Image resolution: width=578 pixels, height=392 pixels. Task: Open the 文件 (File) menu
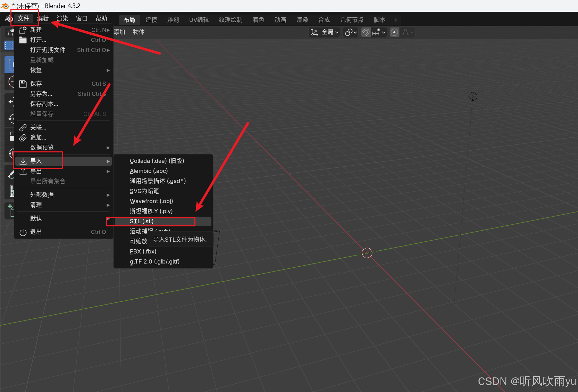point(23,18)
